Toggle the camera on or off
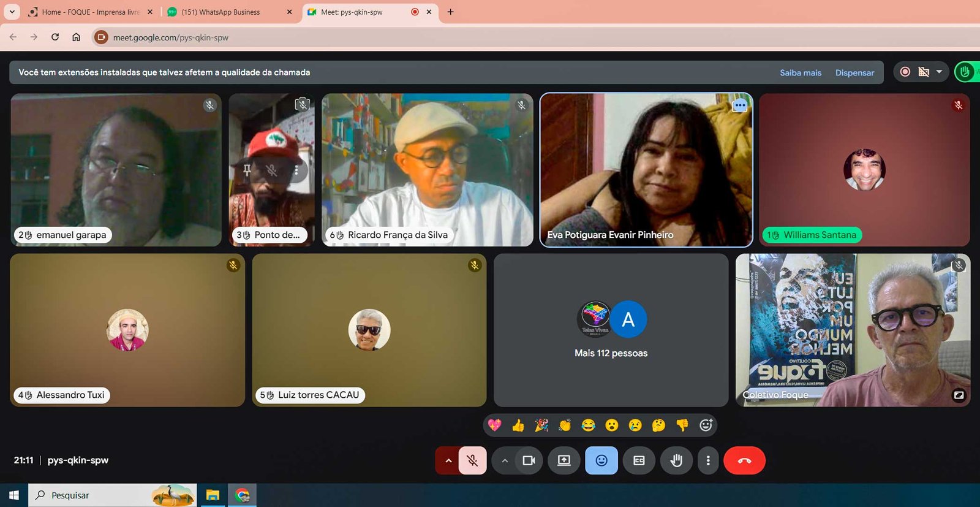The width and height of the screenshot is (980, 507). 529,460
